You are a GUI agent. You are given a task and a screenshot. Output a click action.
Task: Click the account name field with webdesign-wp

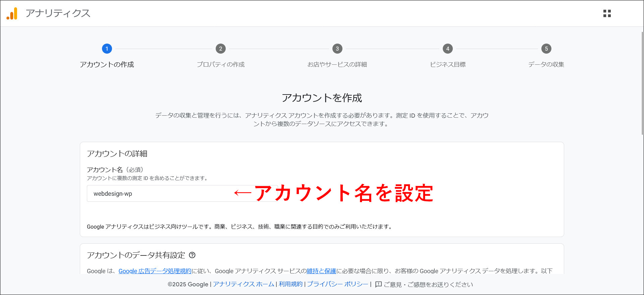pyautogui.click(x=182, y=193)
